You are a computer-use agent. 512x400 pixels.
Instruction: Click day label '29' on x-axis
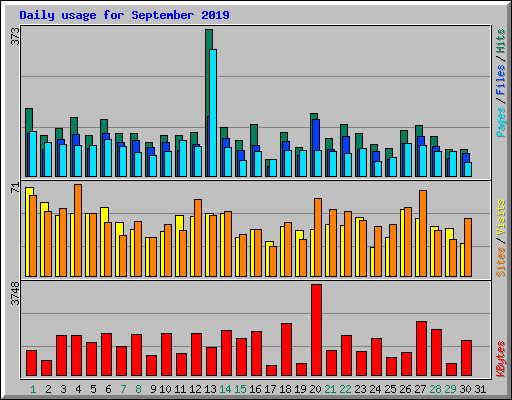450,389
